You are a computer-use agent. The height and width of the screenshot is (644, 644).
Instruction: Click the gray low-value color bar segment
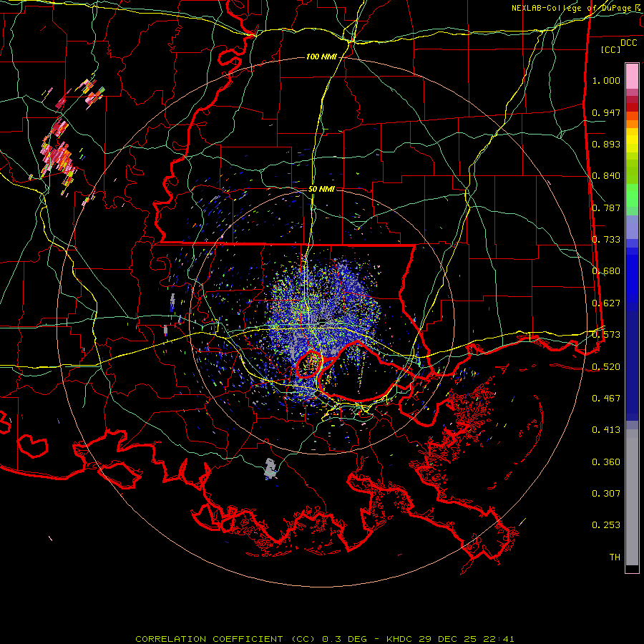pyautogui.click(x=632, y=497)
